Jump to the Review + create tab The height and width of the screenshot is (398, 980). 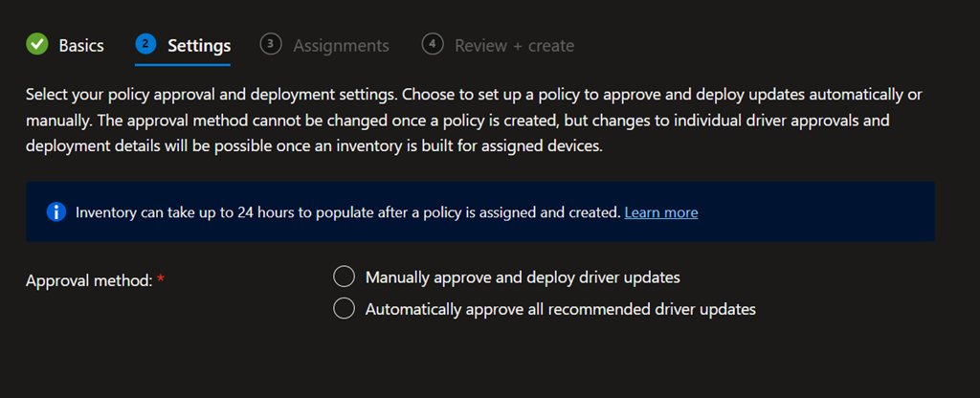coord(514,45)
